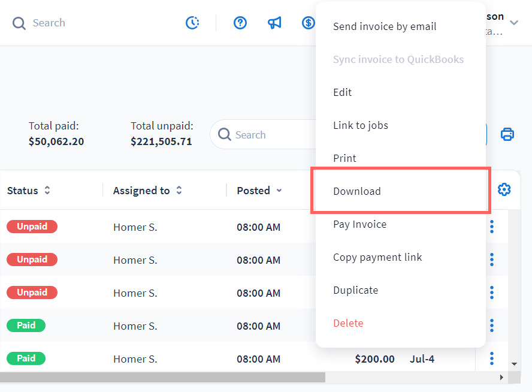This screenshot has height=392, width=532.
Task: Expand the Posted column sort chevron
Action: 279,191
